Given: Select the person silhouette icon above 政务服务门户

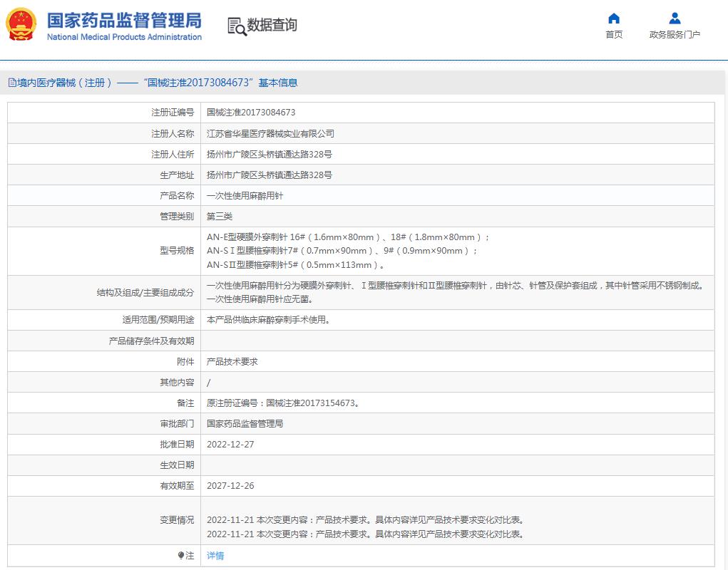Looking at the screenshot, I should 674,19.
